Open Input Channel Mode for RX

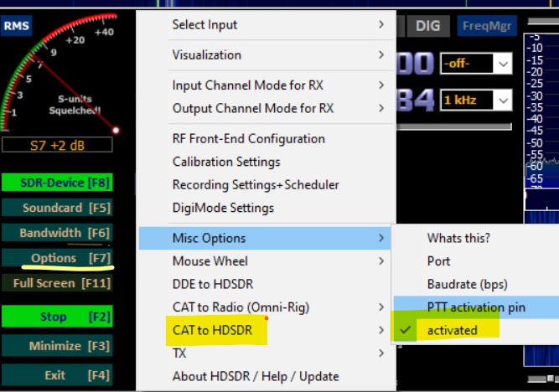tap(267, 85)
